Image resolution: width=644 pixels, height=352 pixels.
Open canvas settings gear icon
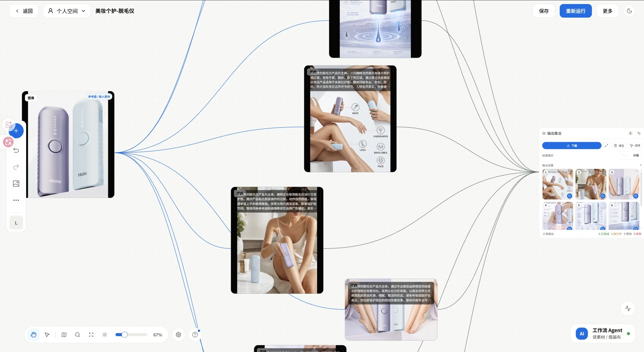click(x=179, y=335)
